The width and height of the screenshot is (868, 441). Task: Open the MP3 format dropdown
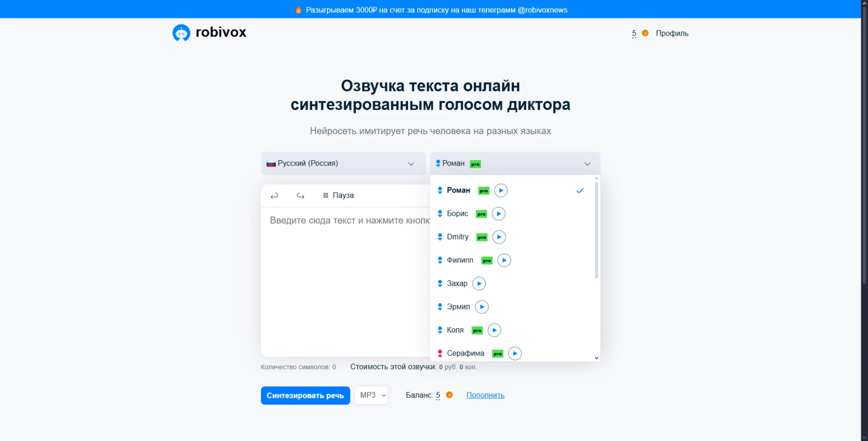pos(371,395)
